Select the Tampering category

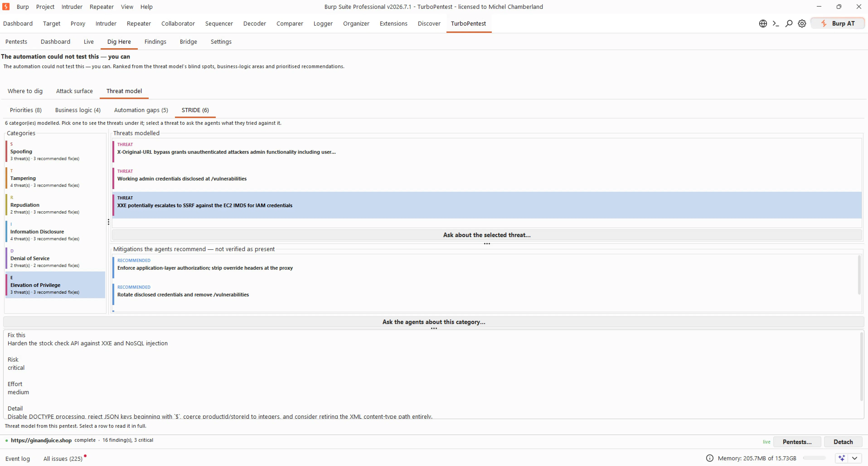[55, 178]
